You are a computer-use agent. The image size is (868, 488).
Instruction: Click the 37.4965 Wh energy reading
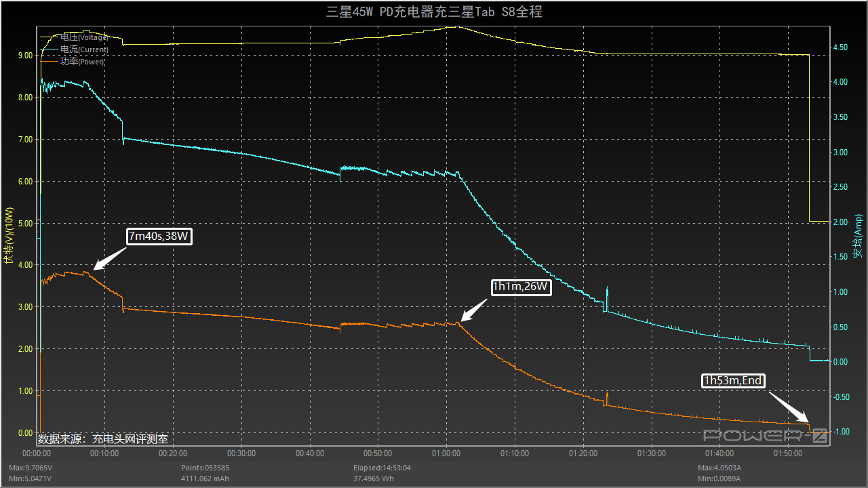[x=374, y=479]
